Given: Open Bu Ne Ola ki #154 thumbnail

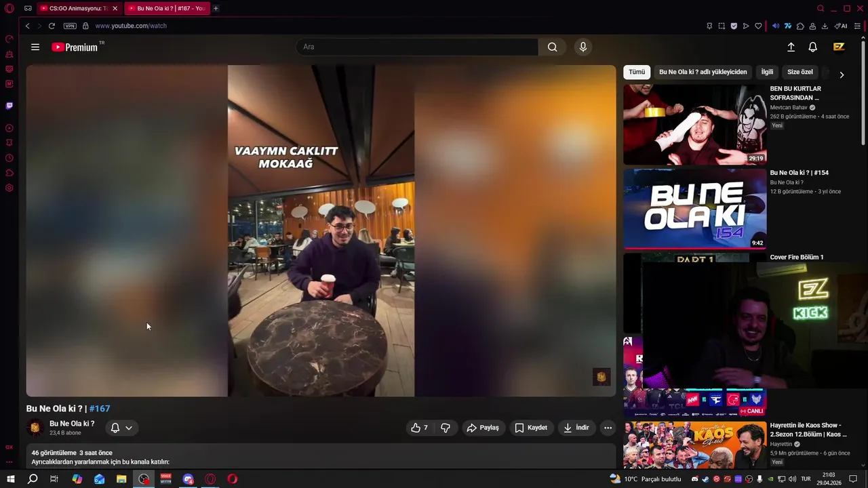Looking at the screenshot, I should click(x=695, y=209).
